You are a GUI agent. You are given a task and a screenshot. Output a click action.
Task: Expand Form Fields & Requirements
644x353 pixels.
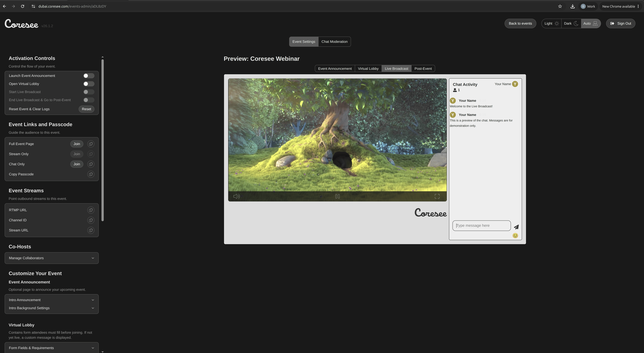click(x=52, y=348)
